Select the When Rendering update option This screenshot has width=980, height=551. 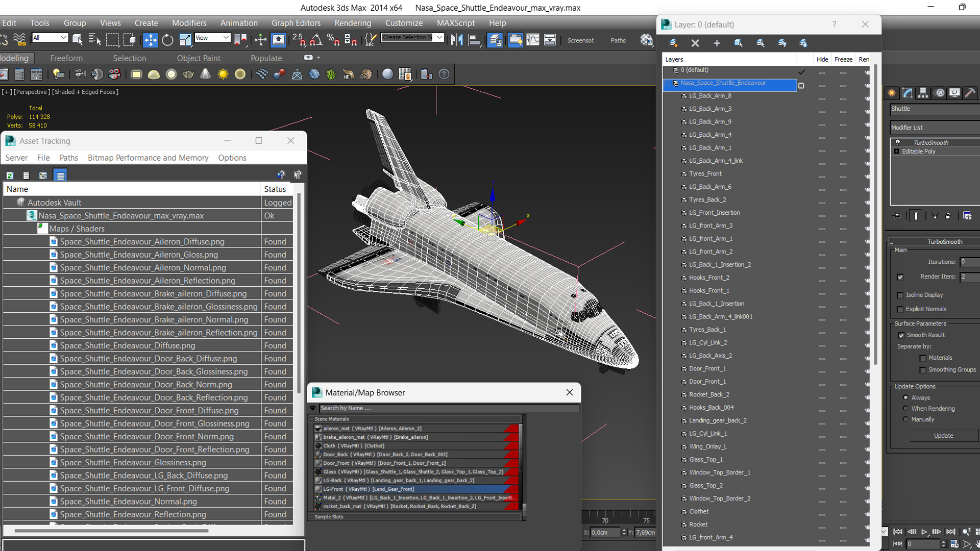(906, 408)
